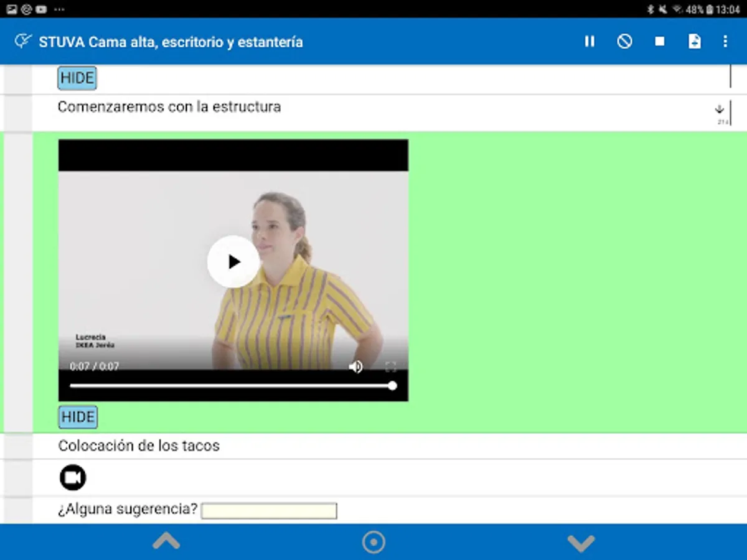Open the document export icon
This screenshot has height=560, width=747.
pyautogui.click(x=694, y=41)
